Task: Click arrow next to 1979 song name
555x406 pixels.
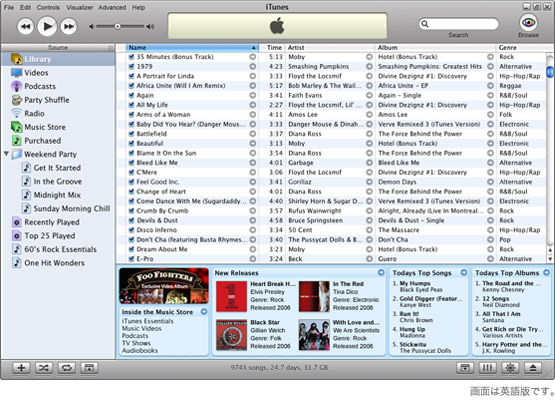Action: [x=252, y=66]
